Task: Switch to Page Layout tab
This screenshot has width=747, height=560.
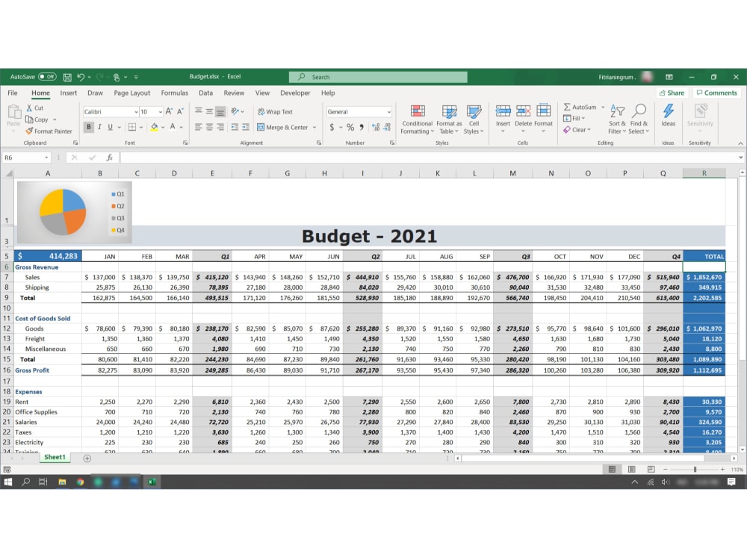Action: pyautogui.click(x=131, y=93)
